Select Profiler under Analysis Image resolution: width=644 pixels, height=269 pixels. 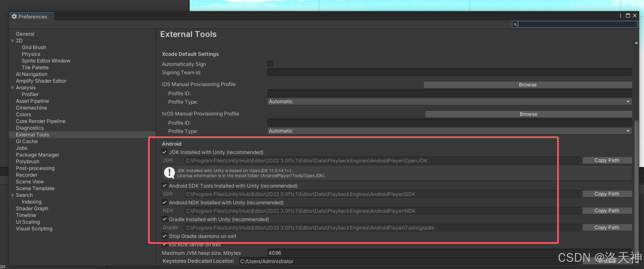(30, 94)
